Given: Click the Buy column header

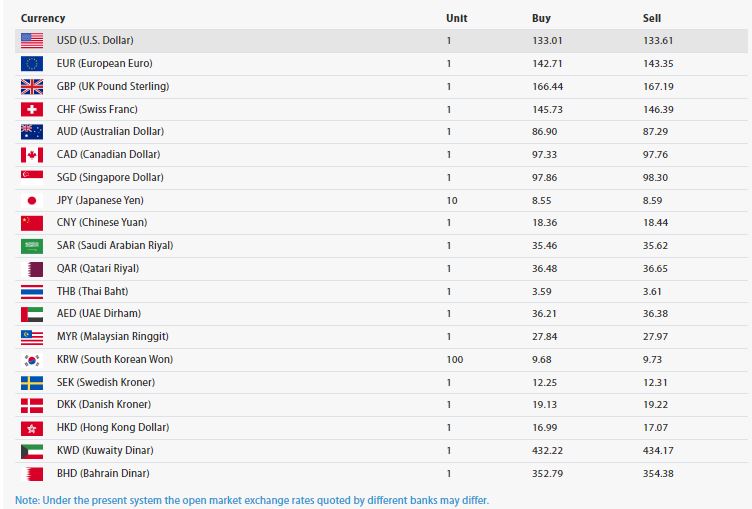Looking at the screenshot, I should pos(541,18).
